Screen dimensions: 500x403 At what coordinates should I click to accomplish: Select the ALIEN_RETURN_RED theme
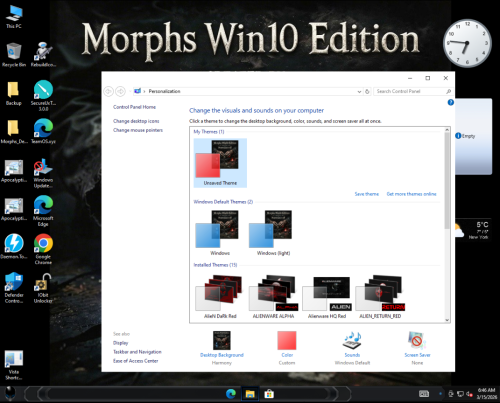pos(380,297)
